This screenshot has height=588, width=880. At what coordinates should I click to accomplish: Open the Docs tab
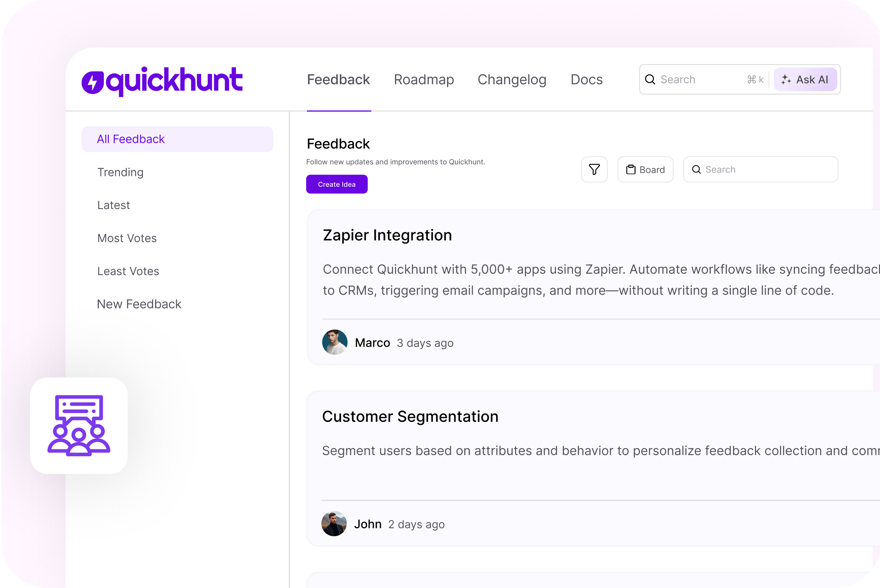pyautogui.click(x=587, y=80)
